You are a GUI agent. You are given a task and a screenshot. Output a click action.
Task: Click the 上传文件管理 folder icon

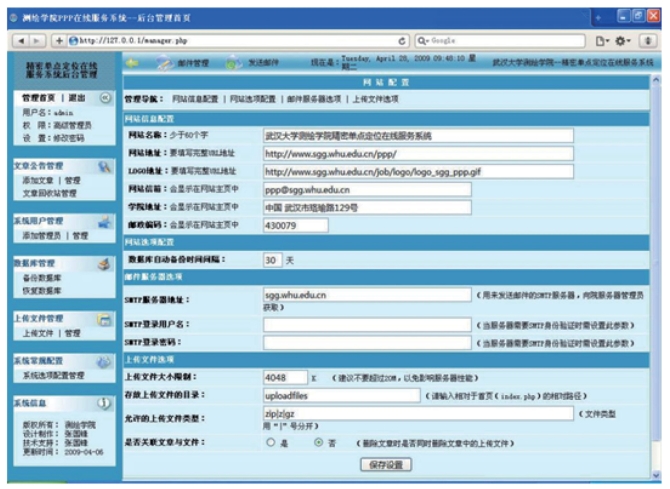coord(105,319)
